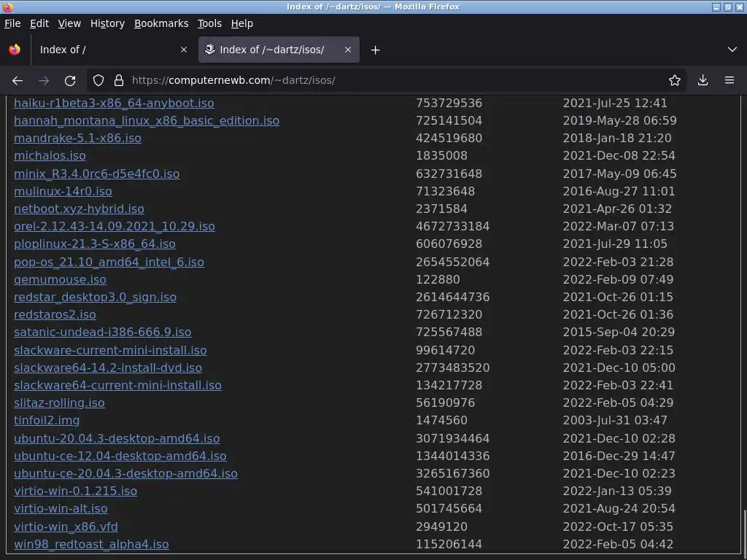View site security via padlock icon

tap(119, 80)
